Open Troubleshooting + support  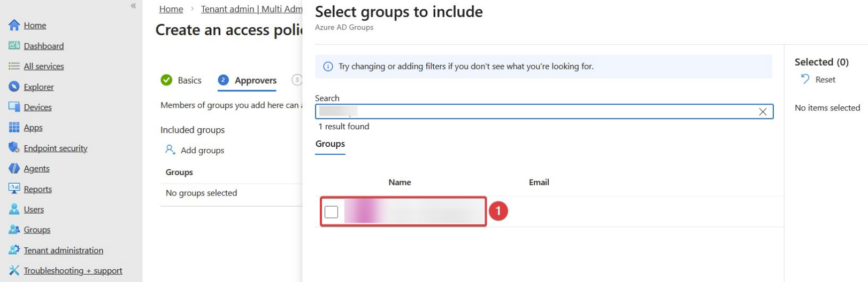73,270
